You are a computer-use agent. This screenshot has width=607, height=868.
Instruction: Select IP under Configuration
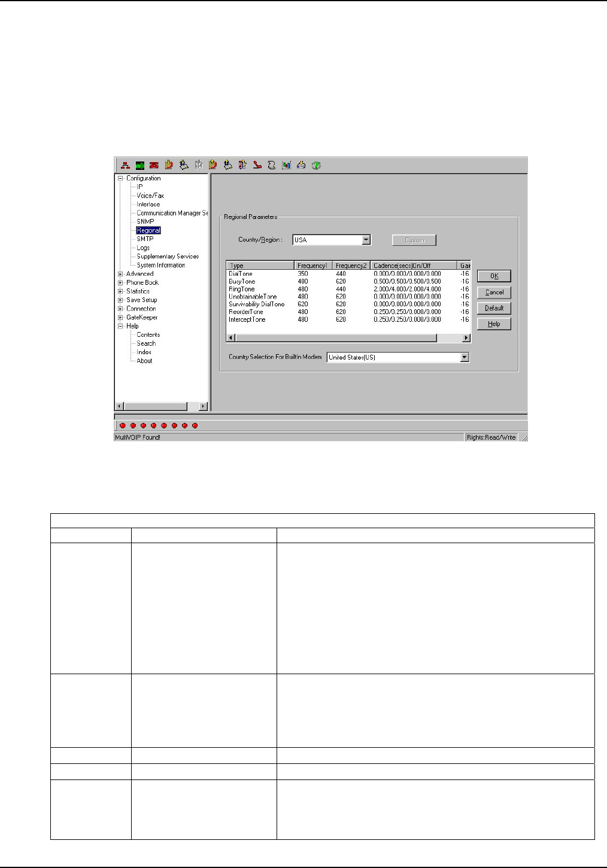pos(139,187)
